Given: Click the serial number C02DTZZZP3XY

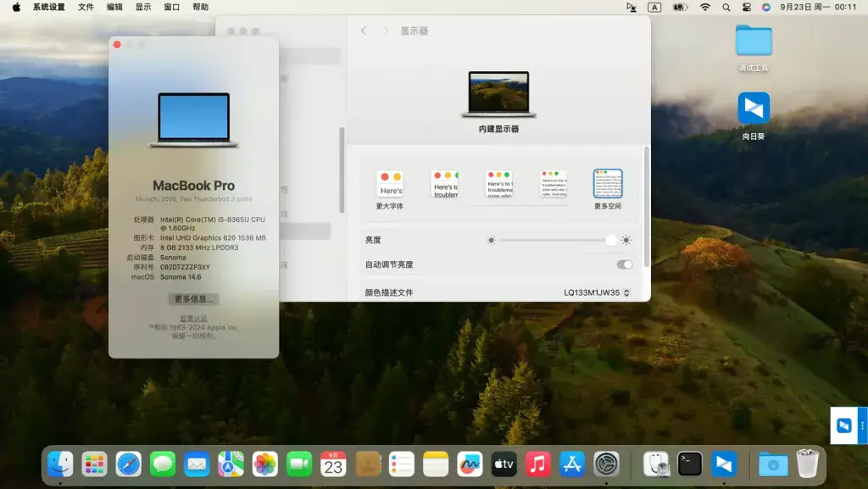Looking at the screenshot, I should [185, 267].
